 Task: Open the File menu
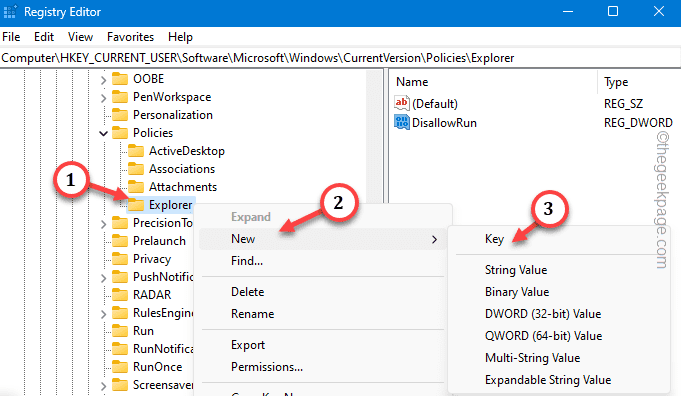pos(11,37)
